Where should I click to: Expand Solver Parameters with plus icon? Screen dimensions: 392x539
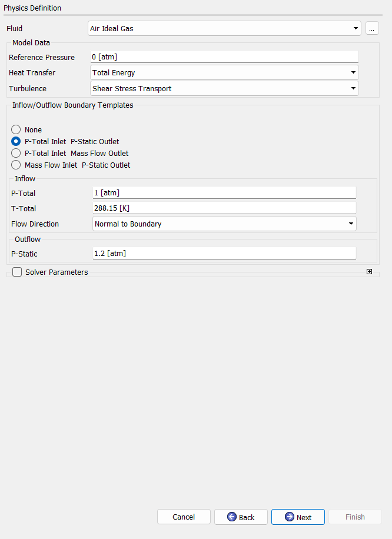(369, 272)
